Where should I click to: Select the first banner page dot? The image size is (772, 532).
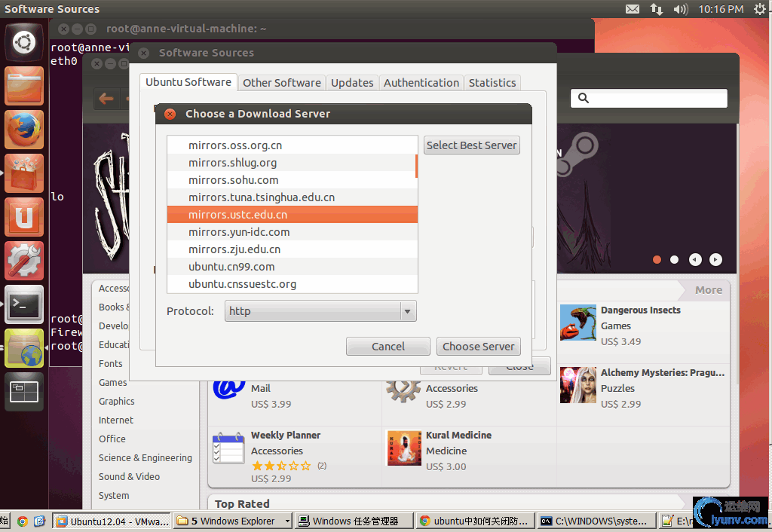click(657, 259)
